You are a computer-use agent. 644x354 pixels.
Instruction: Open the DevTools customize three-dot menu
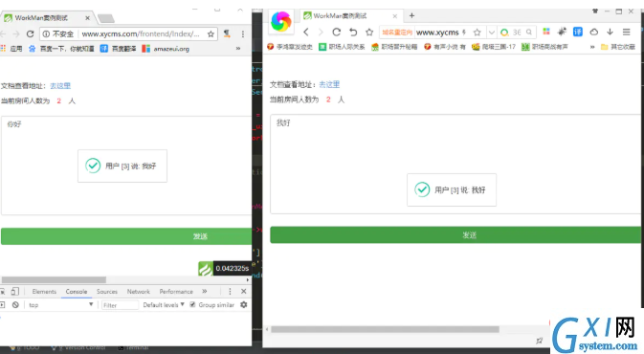click(230, 291)
